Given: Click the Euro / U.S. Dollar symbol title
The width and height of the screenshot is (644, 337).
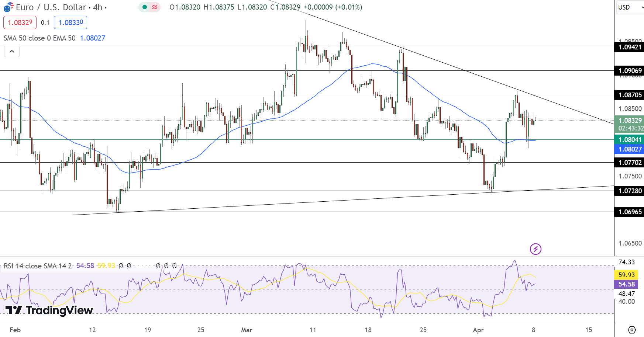Looking at the screenshot, I should 51,7.
